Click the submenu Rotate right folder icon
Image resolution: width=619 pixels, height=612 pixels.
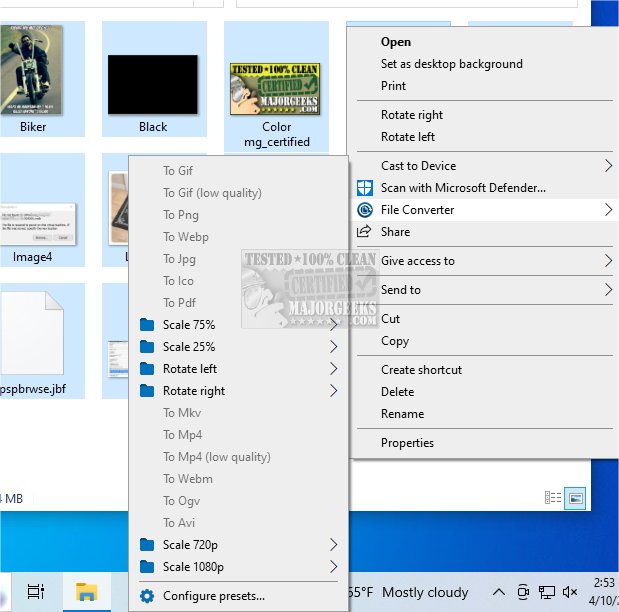147,391
